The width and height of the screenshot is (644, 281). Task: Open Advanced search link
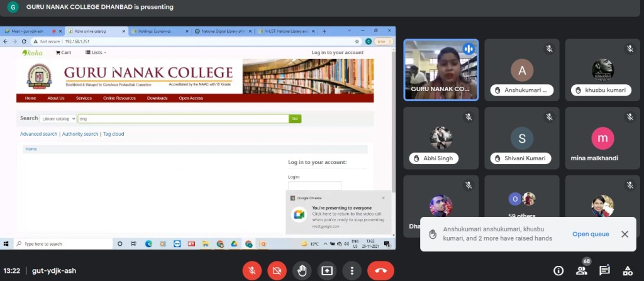[38, 134]
